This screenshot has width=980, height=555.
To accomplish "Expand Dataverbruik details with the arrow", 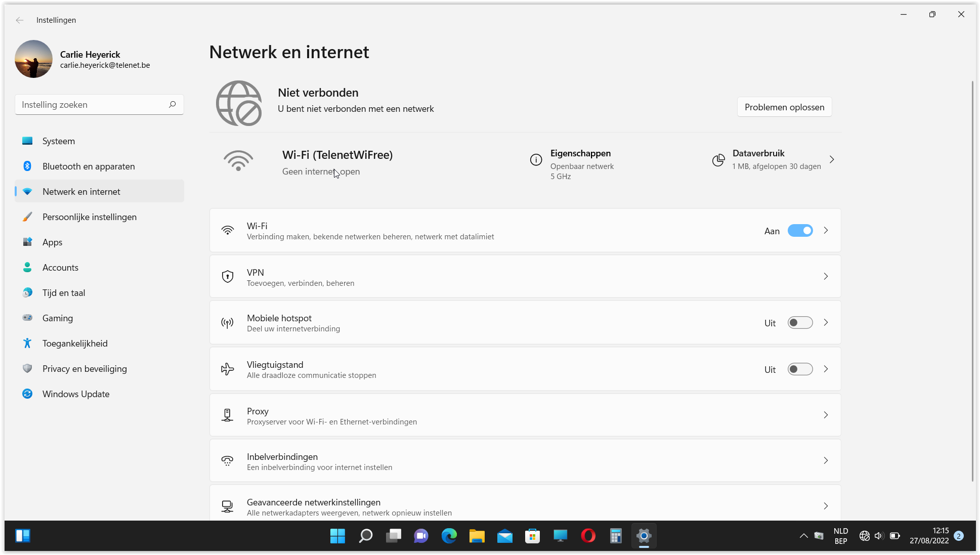I will [x=832, y=160].
